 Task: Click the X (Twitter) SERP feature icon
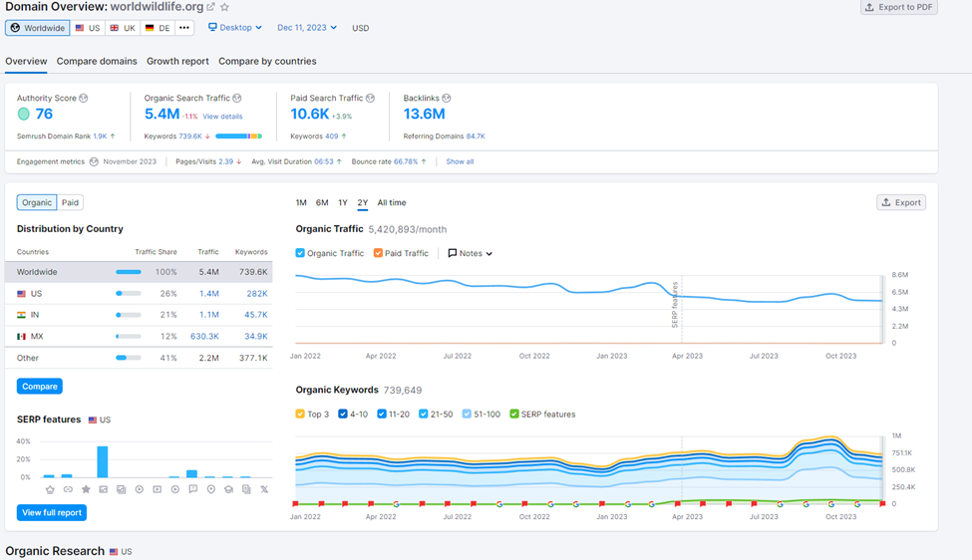pyautogui.click(x=264, y=489)
